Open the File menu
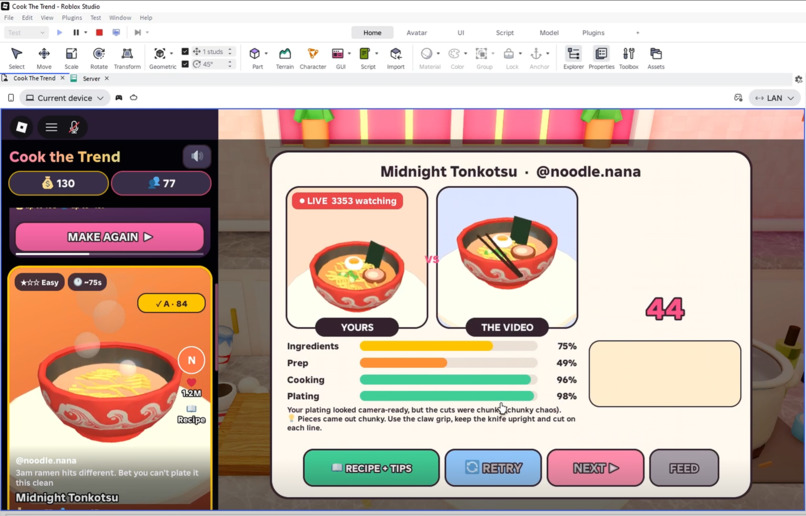Image resolution: width=806 pixels, height=516 pixels. pyautogui.click(x=9, y=17)
